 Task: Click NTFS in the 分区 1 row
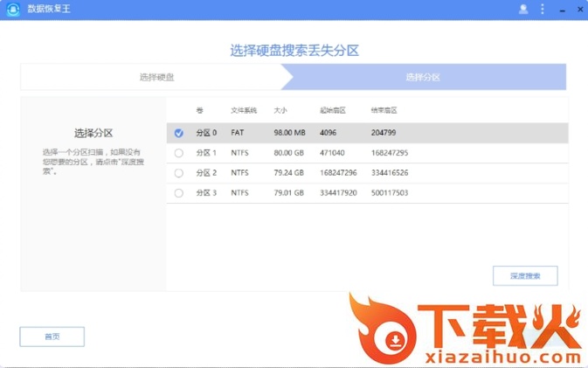239,153
